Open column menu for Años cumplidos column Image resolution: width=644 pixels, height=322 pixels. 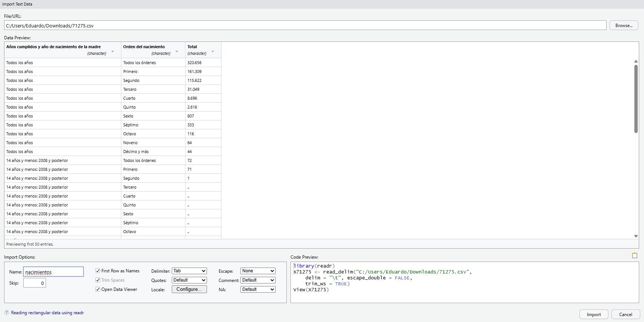click(x=113, y=52)
